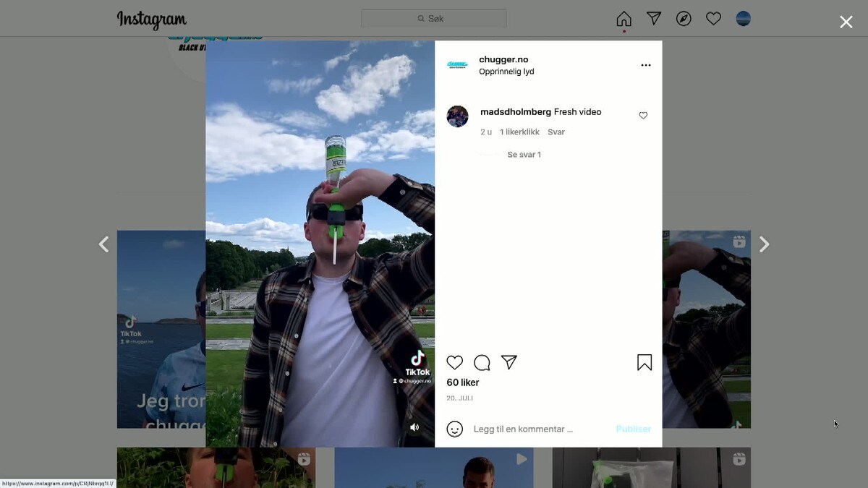Open madsdholmberg's commenter avatar
This screenshot has height=488, width=868.
pos(457,116)
